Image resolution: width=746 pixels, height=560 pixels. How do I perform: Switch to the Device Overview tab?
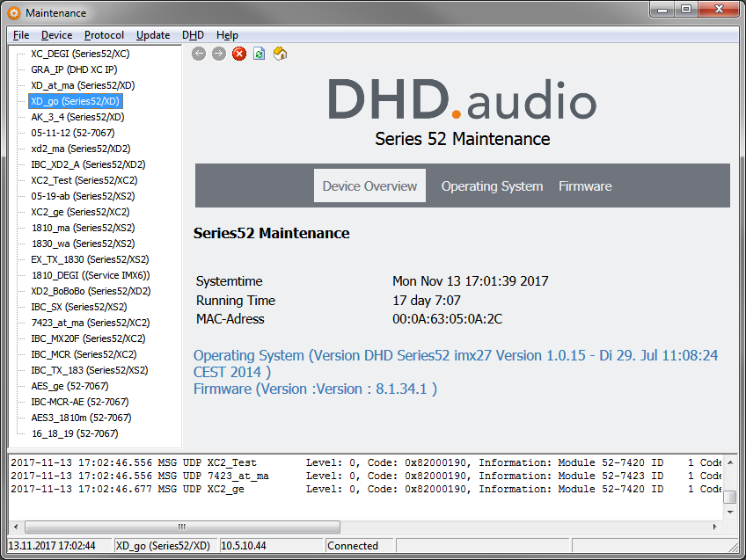click(369, 185)
